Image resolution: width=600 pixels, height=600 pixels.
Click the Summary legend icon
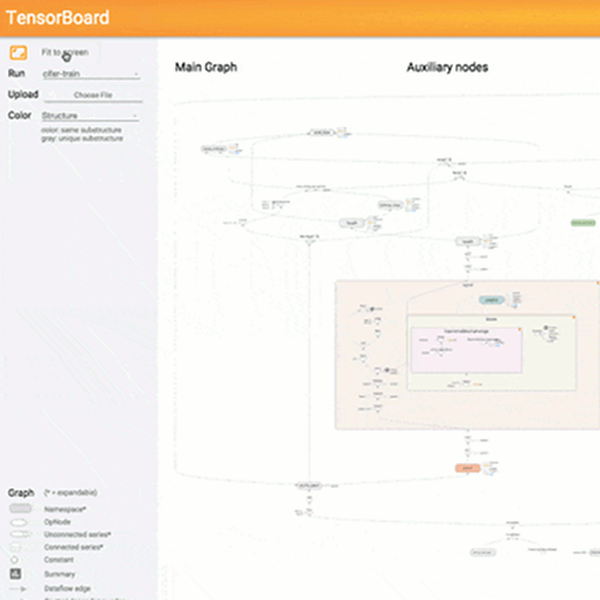coord(16,574)
